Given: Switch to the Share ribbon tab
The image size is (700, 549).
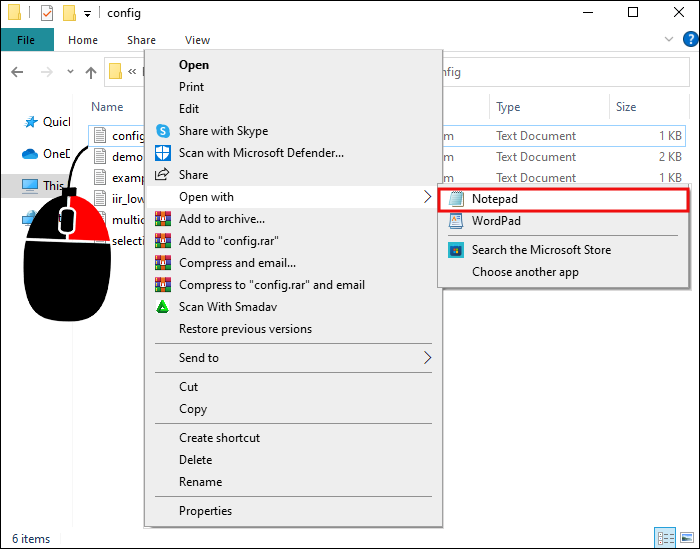Looking at the screenshot, I should tap(141, 40).
